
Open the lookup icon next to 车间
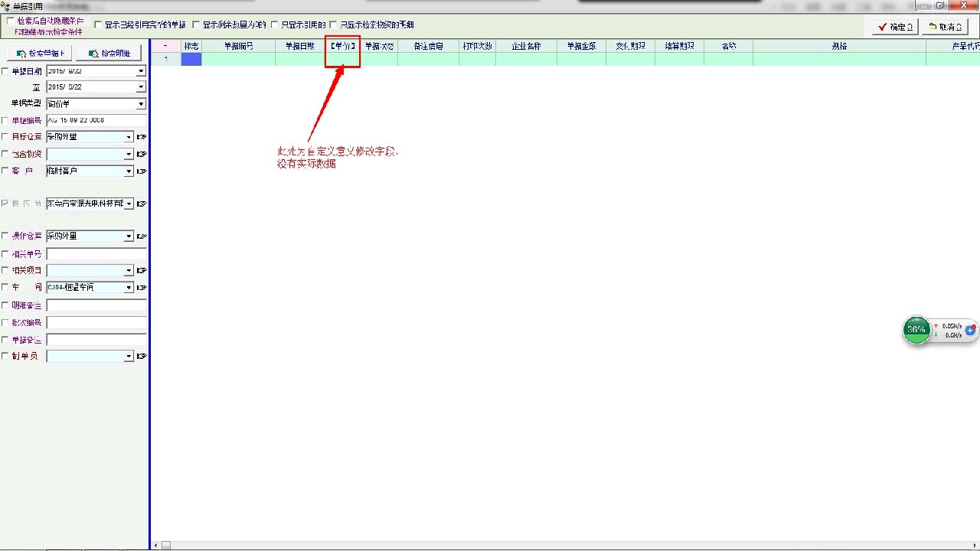click(x=142, y=288)
